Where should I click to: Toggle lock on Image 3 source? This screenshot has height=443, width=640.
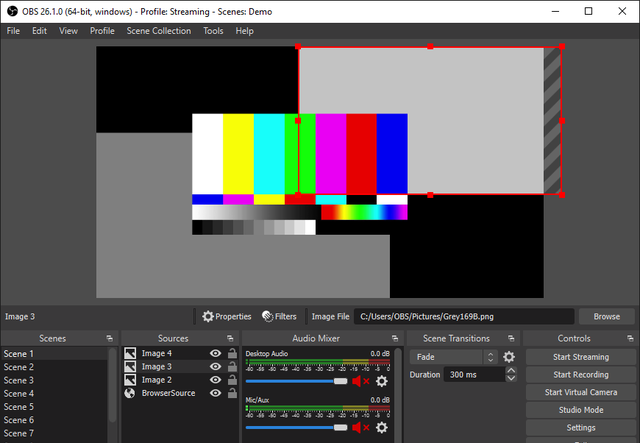tap(232, 367)
